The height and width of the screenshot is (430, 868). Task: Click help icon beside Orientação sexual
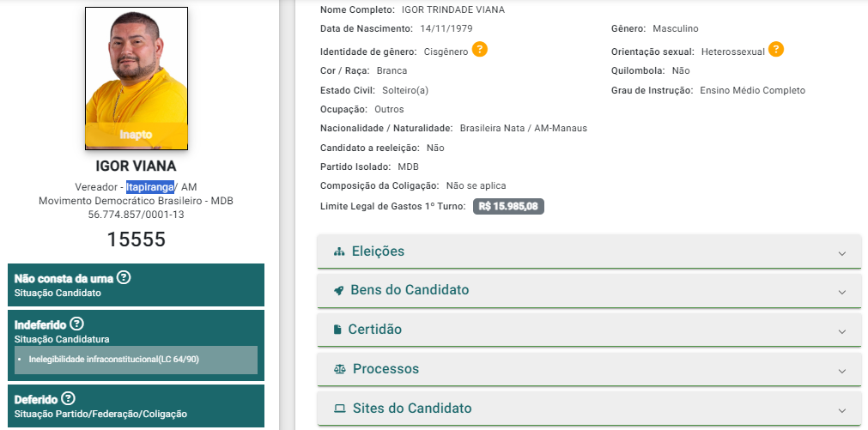coord(776,50)
